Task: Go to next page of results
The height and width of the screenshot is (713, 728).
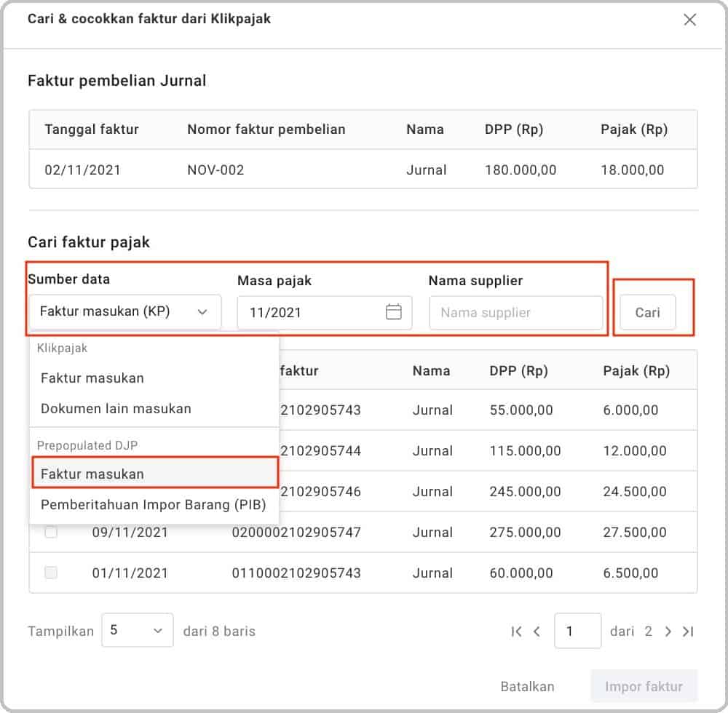Action: [668, 631]
